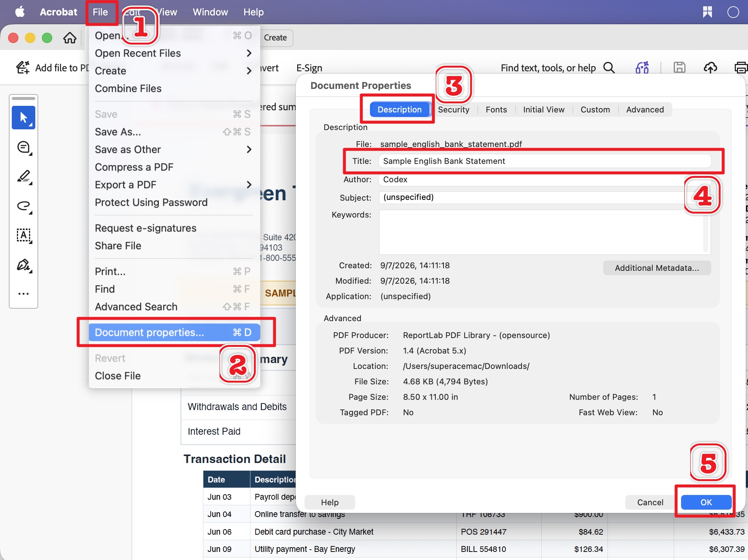Switch to the Fonts tab
This screenshot has width=748, height=560.
[x=496, y=110]
